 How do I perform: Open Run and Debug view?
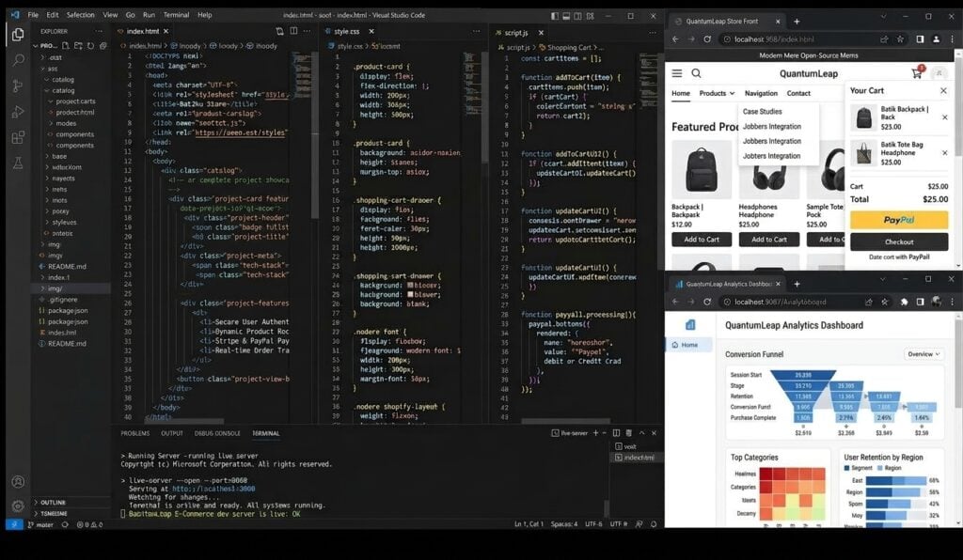(18, 112)
